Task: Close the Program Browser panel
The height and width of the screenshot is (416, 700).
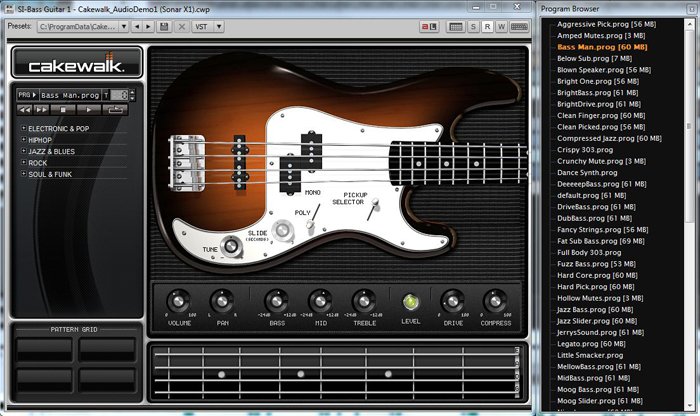Action: 691,8
